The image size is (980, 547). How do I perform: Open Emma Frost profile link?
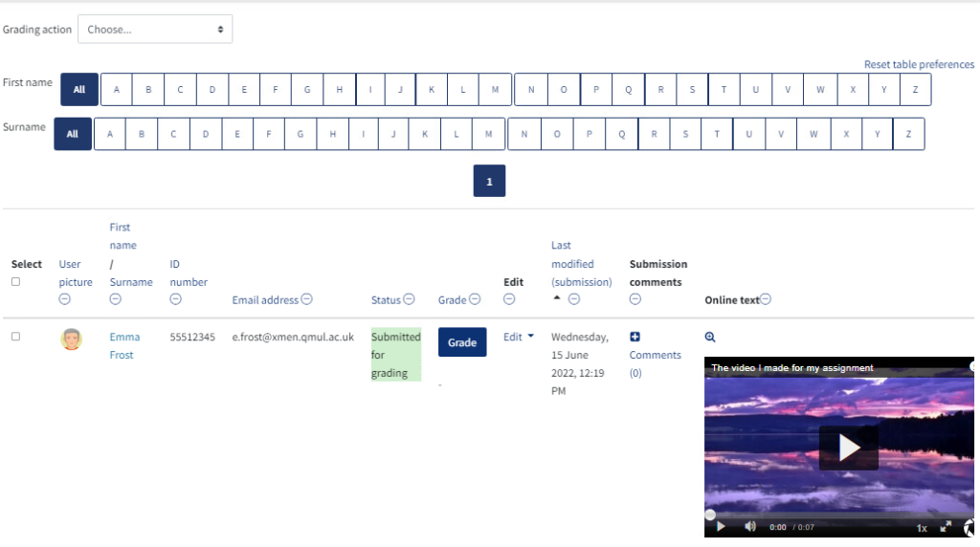(x=125, y=345)
